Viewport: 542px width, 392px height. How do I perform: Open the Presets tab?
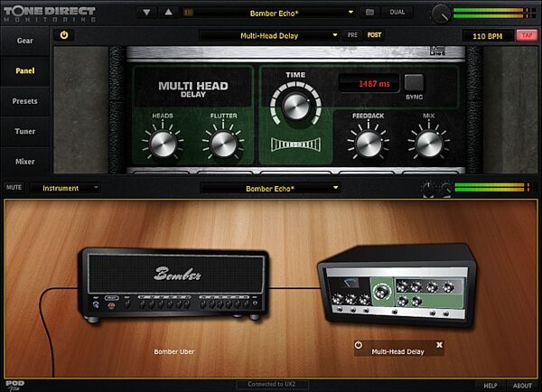click(x=25, y=101)
